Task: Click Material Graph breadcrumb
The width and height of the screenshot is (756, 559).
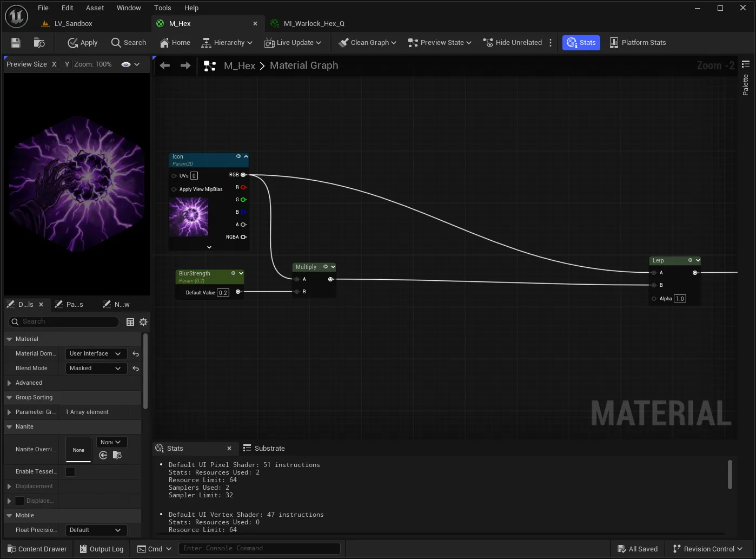Action: (x=304, y=65)
